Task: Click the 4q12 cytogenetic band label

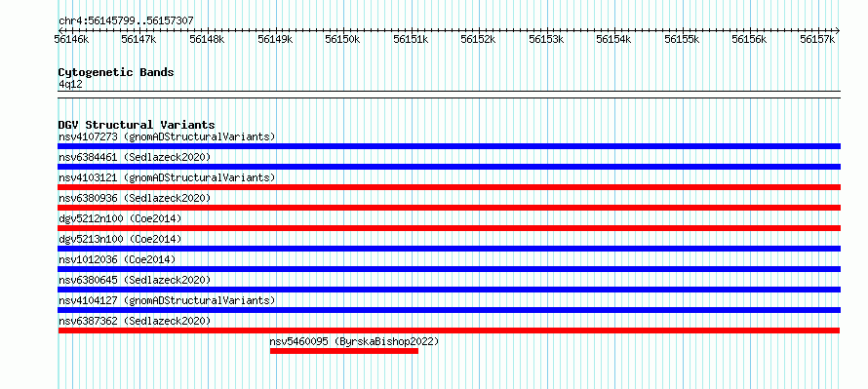Action: tap(70, 84)
